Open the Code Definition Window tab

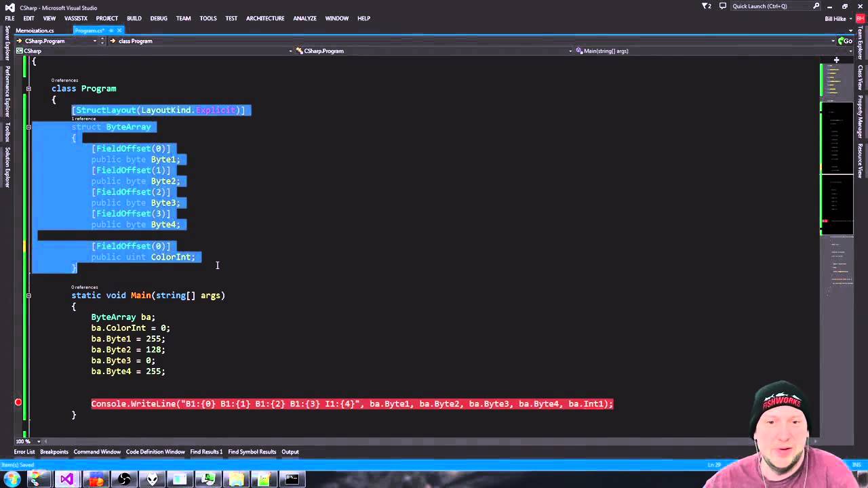(x=155, y=452)
